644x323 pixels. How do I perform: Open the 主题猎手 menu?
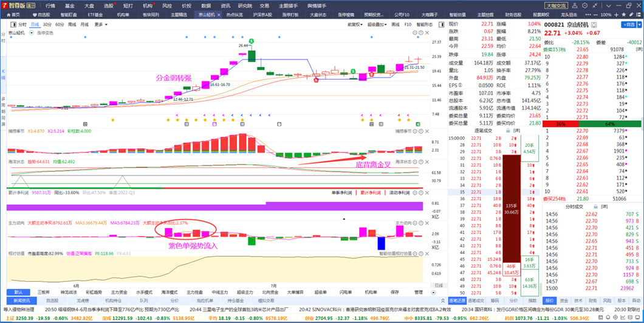point(289,5)
